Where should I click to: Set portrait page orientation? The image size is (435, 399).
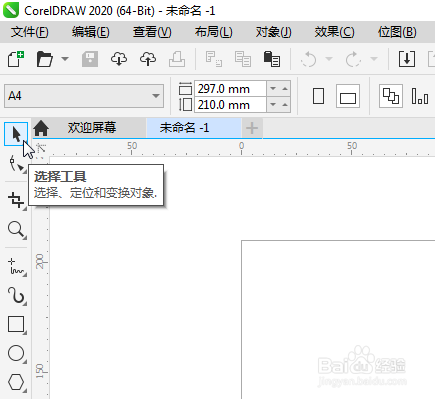319,96
